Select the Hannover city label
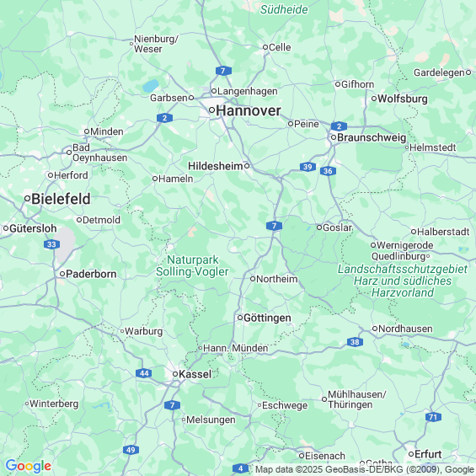The height and width of the screenshot is (476, 476). point(248,110)
